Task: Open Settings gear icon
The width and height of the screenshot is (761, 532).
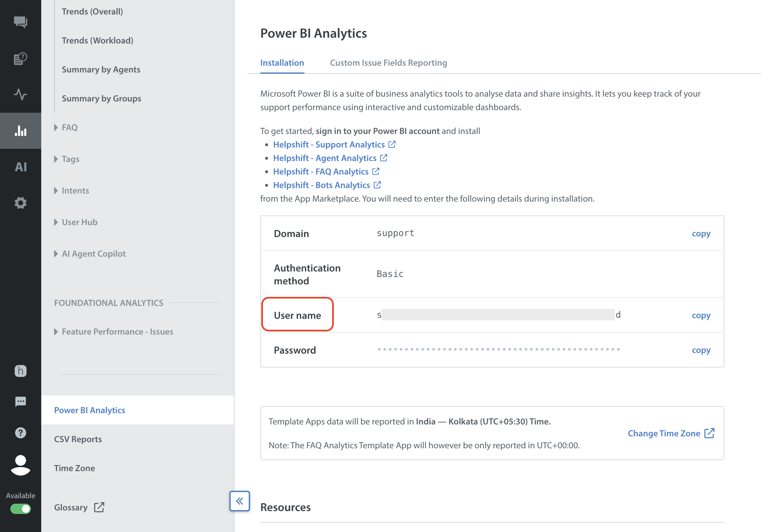Action: [21, 203]
